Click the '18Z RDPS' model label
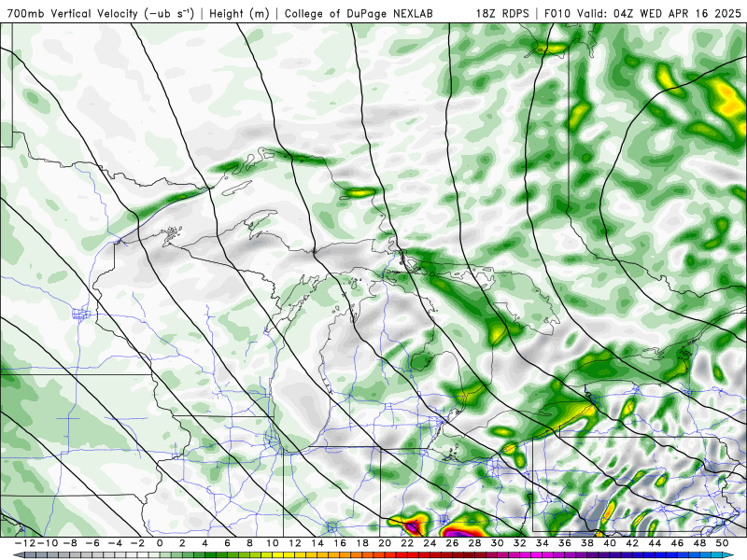This screenshot has height=560, width=747. tap(502, 13)
